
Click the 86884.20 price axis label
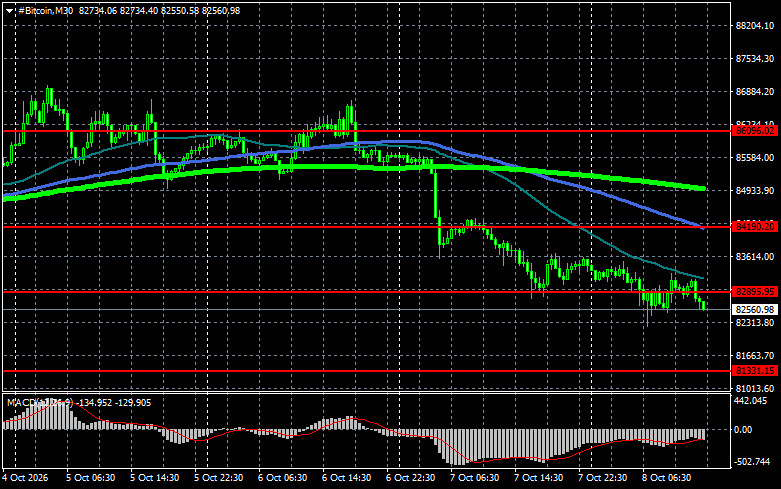755,92
